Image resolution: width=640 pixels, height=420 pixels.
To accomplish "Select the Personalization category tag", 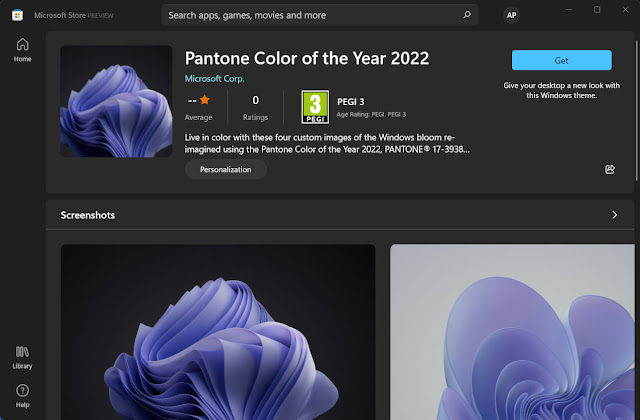I will click(x=226, y=169).
